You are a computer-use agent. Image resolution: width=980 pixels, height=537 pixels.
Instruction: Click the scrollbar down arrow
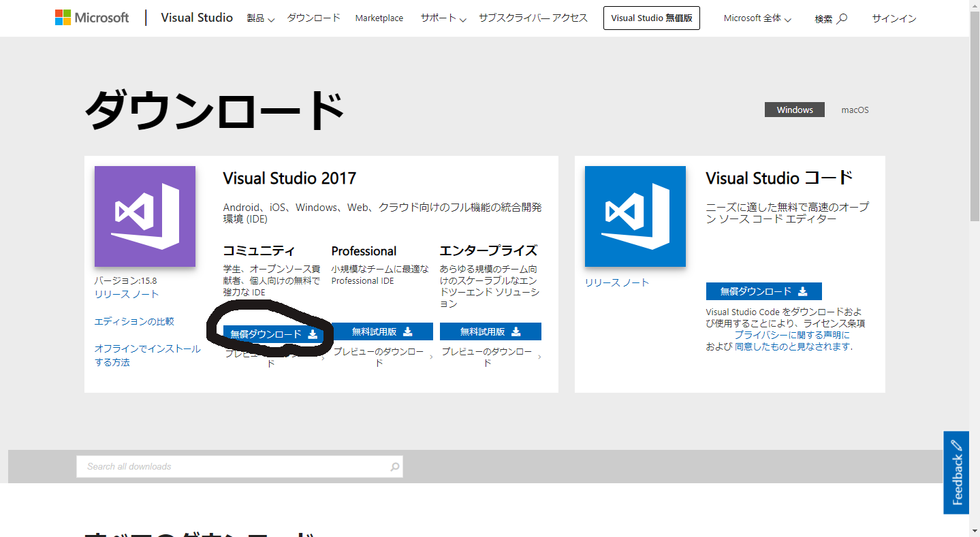[975, 531]
